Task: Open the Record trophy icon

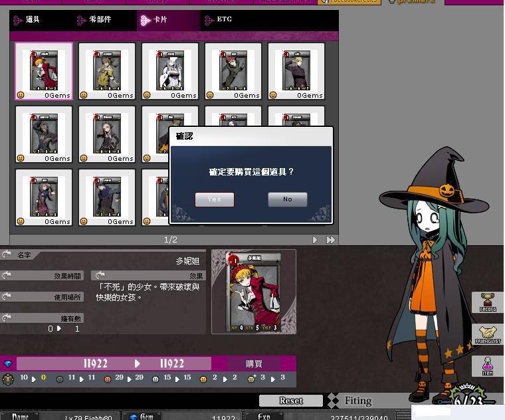Action: pyautogui.click(x=488, y=302)
